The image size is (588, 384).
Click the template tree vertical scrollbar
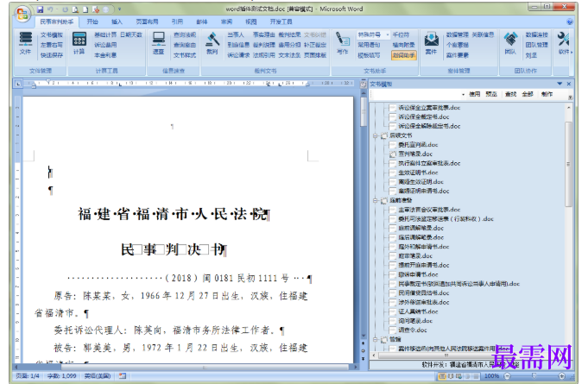pyautogui.click(x=568, y=164)
